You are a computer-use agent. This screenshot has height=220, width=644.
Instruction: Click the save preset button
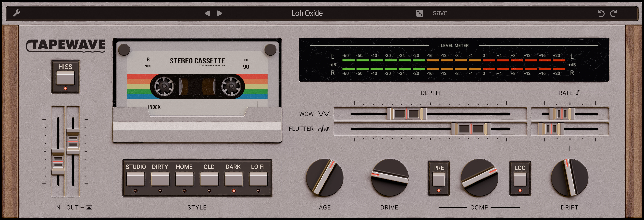click(x=440, y=13)
